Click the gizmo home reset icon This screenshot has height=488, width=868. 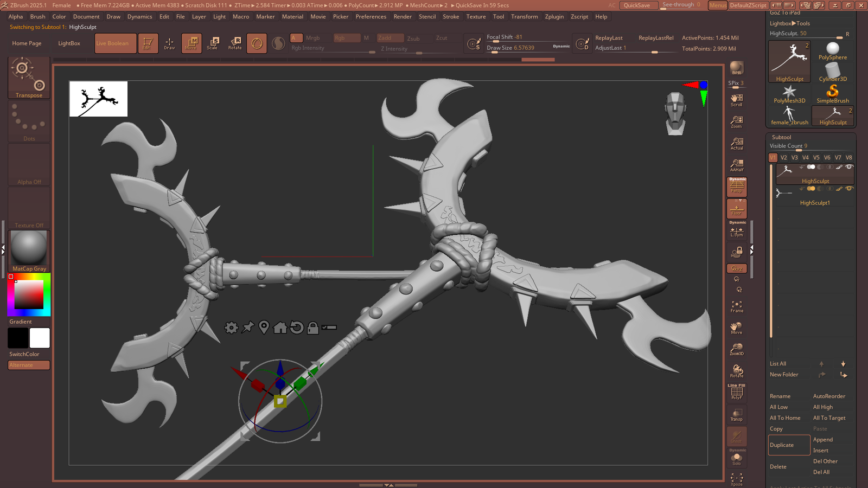pos(280,328)
